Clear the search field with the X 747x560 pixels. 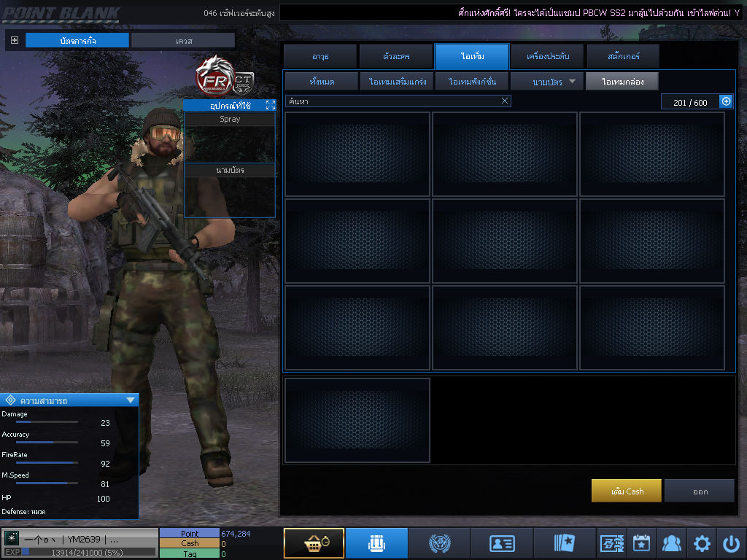[x=505, y=101]
